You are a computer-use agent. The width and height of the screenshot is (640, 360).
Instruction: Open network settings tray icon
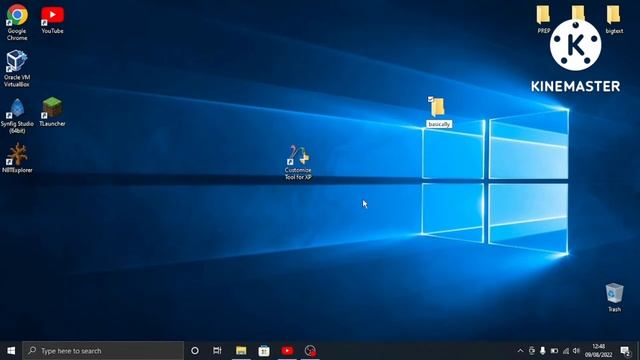click(x=565, y=351)
